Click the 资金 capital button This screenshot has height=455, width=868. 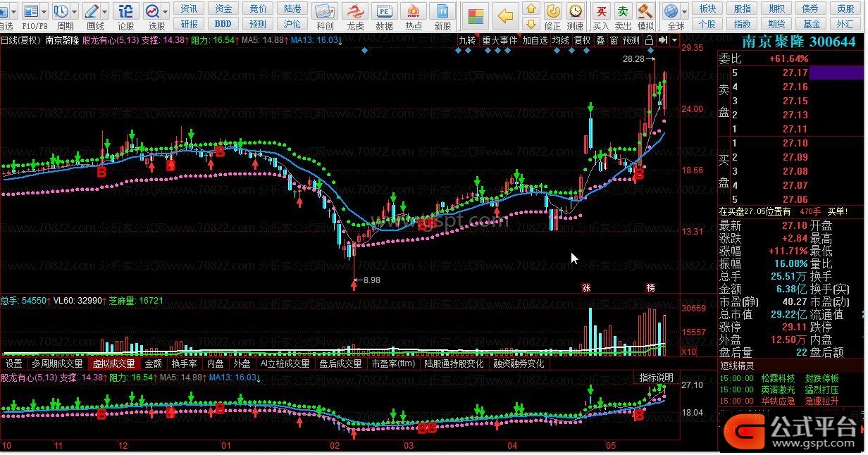point(223,8)
